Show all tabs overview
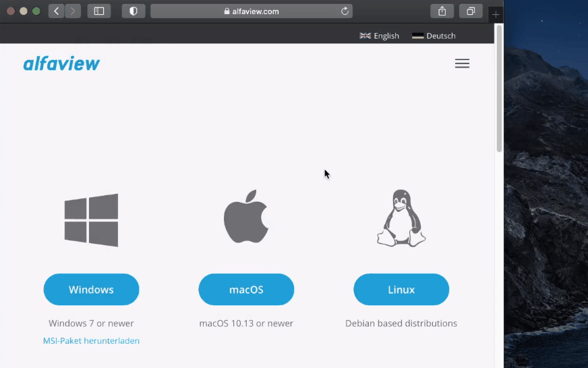The image size is (588, 368). [471, 11]
